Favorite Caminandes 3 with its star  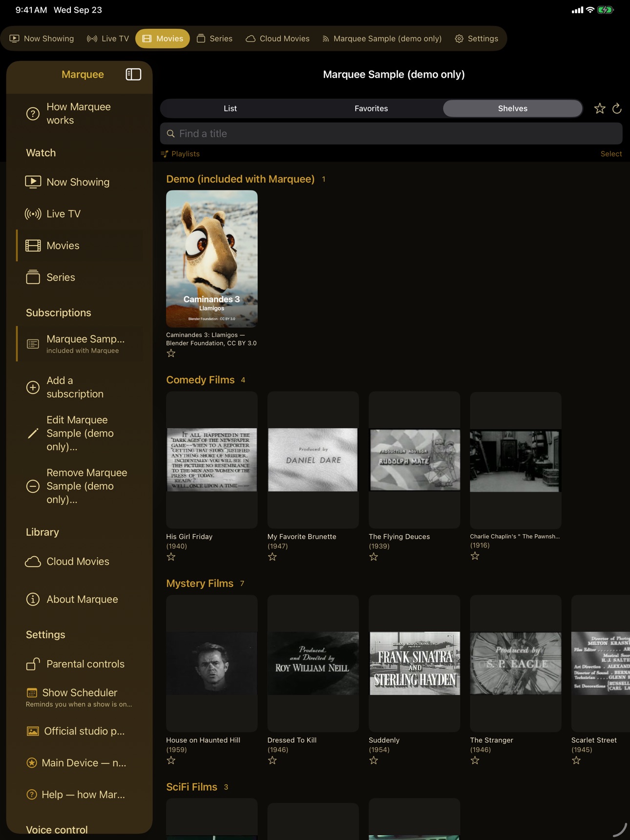[x=171, y=353]
